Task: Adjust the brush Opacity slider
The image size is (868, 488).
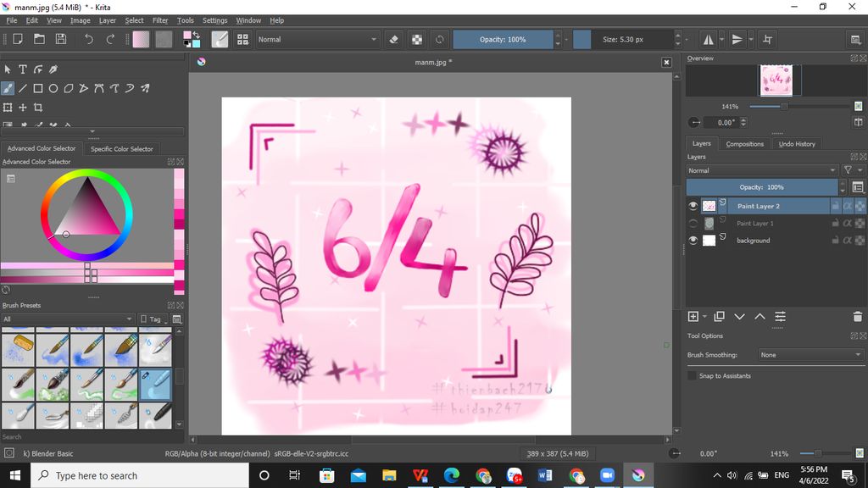Action: [x=503, y=39]
